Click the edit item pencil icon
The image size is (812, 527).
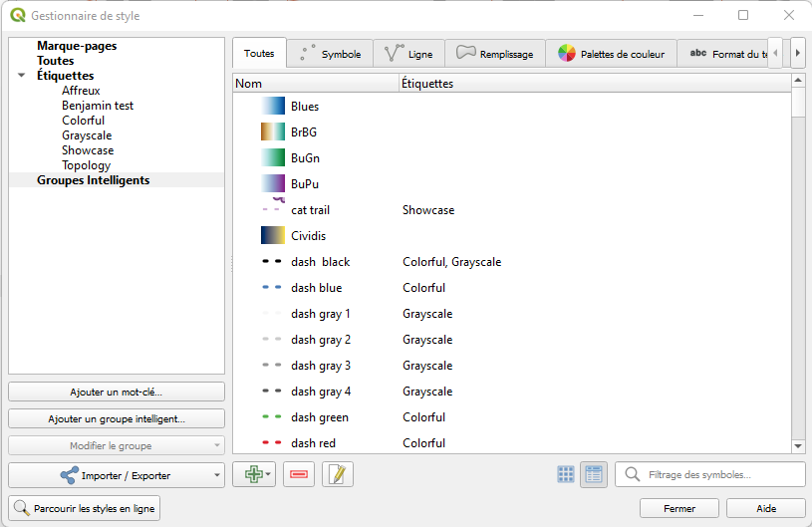click(338, 474)
